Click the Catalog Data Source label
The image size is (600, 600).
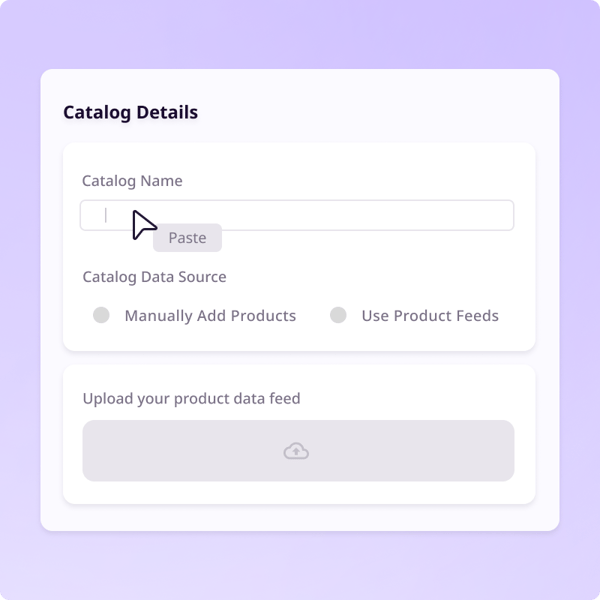pos(155,277)
